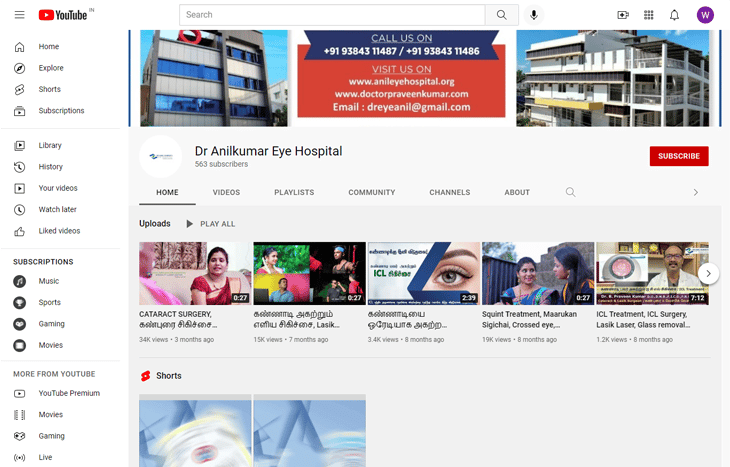Open the 15K views Lasik video thumbnail

(x=309, y=273)
